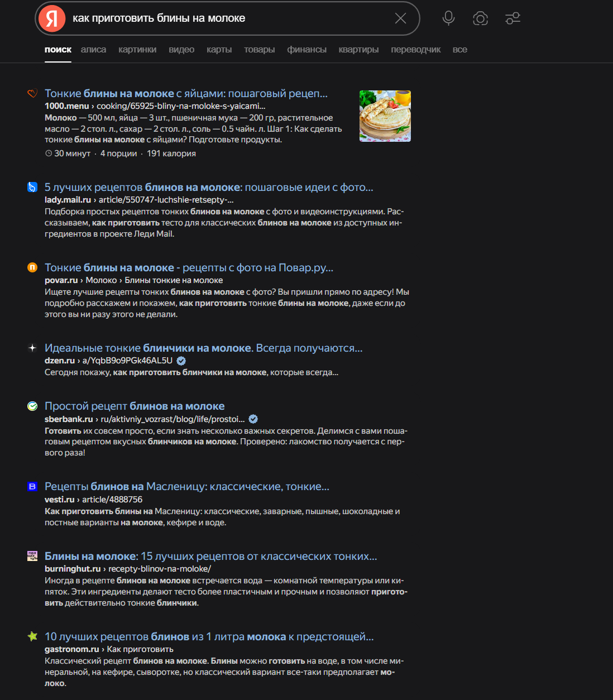This screenshot has width=613, height=700.
Task: Open the vesti.ru Масленицу recipes link
Action: click(187, 486)
